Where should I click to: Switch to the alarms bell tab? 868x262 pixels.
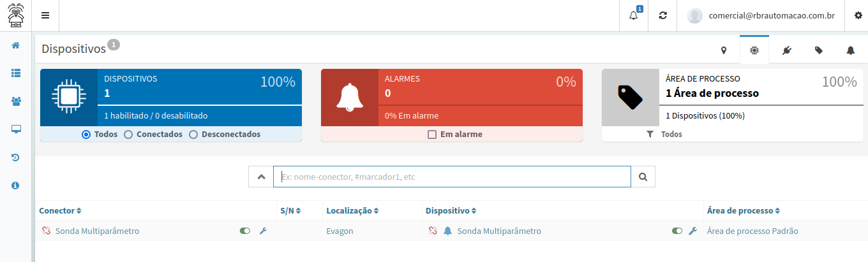coord(850,50)
